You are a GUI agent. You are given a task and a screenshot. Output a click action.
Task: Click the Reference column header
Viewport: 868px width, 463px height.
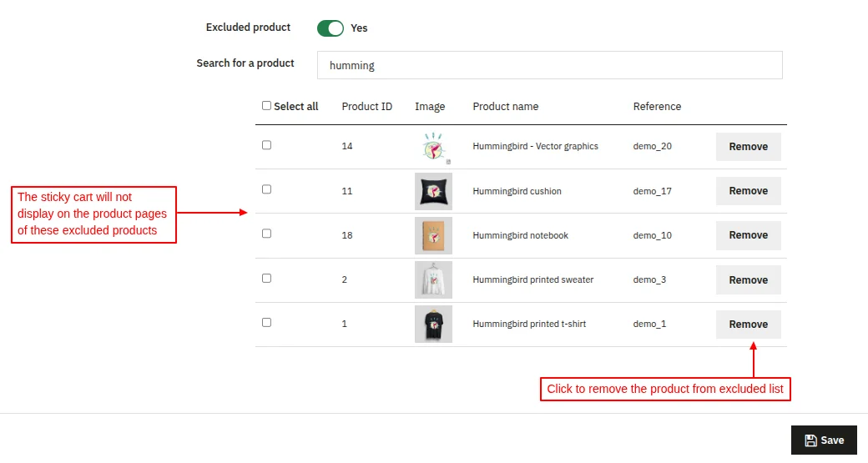(657, 106)
